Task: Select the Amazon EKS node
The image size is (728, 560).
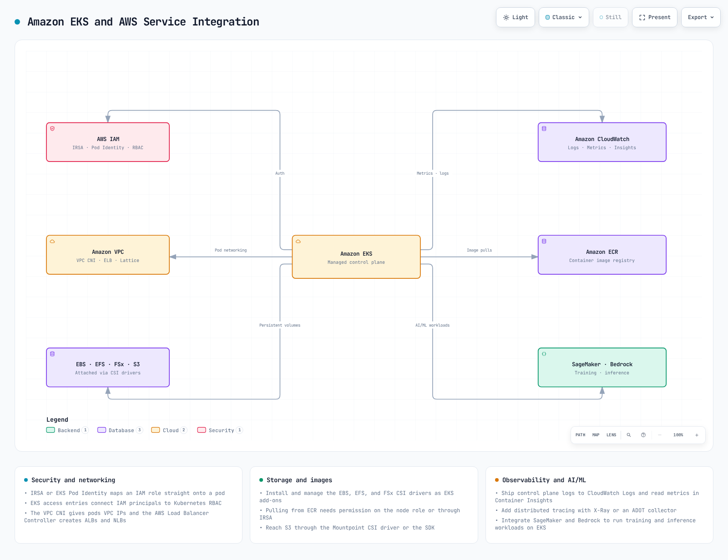Action: click(356, 257)
